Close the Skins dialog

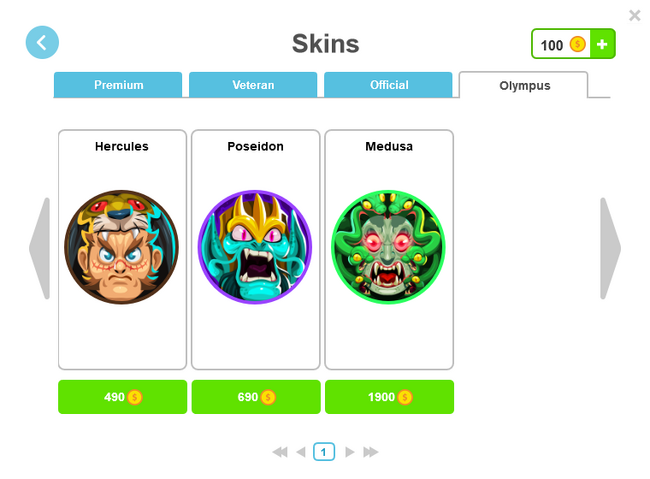(635, 15)
